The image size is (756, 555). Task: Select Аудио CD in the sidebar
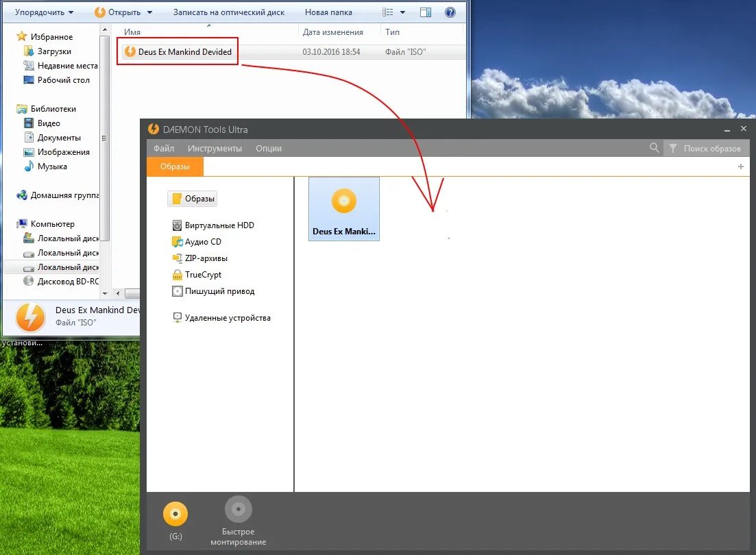197,242
